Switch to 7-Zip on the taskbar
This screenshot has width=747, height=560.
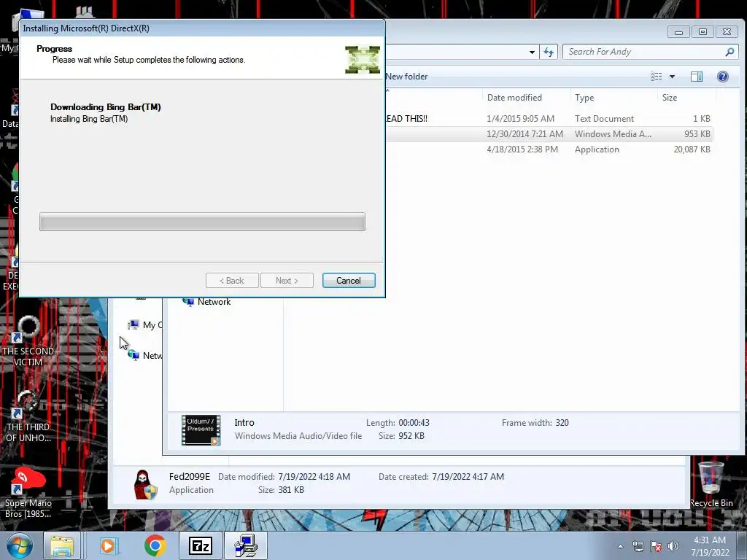click(201, 545)
